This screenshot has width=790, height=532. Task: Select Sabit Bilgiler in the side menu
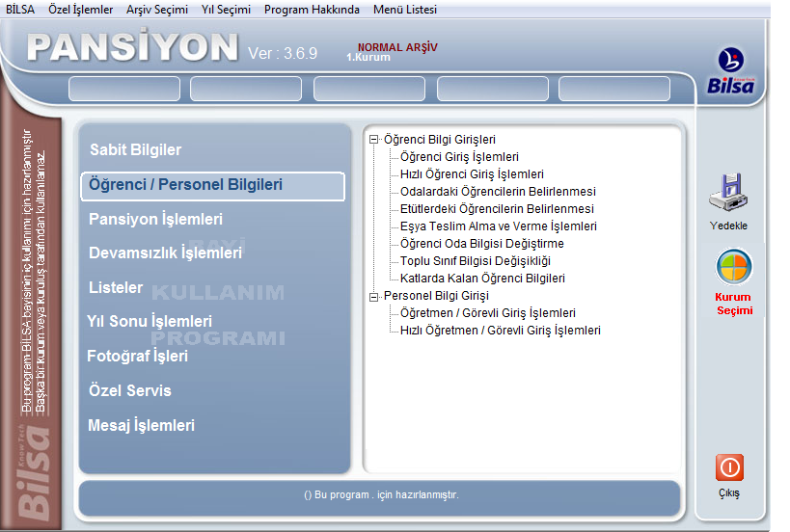click(x=136, y=150)
